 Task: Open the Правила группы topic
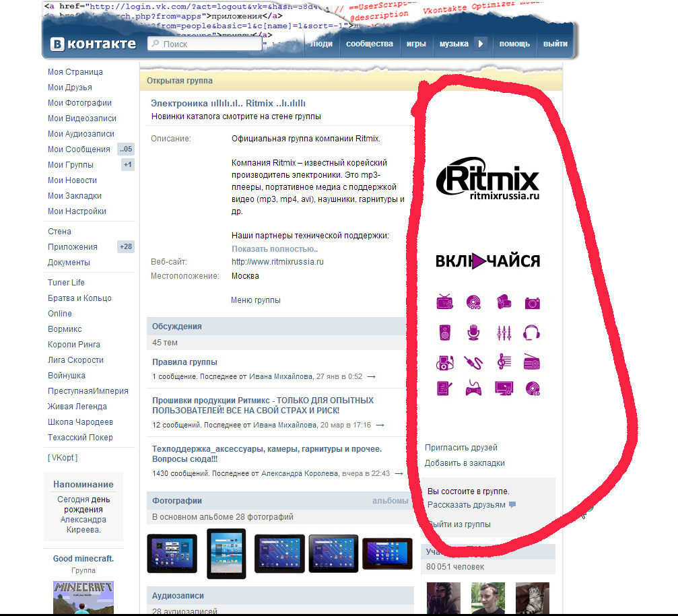[184, 362]
